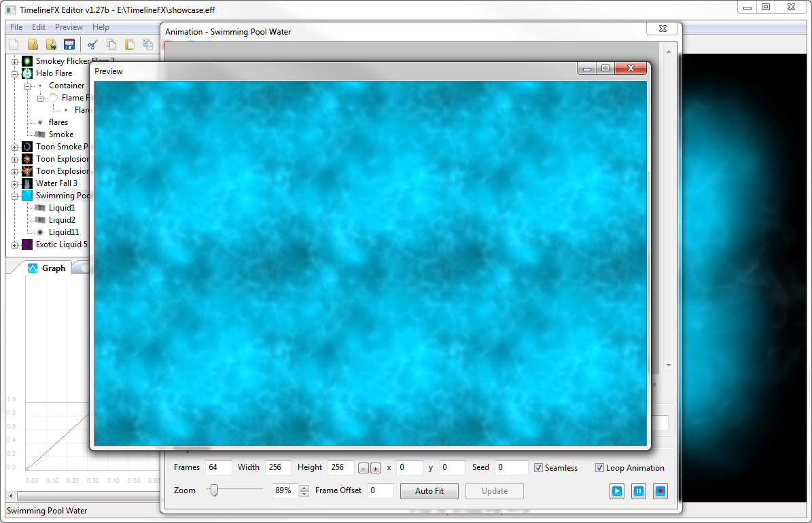Select the Water Fall 3 effect icon

tap(27, 183)
